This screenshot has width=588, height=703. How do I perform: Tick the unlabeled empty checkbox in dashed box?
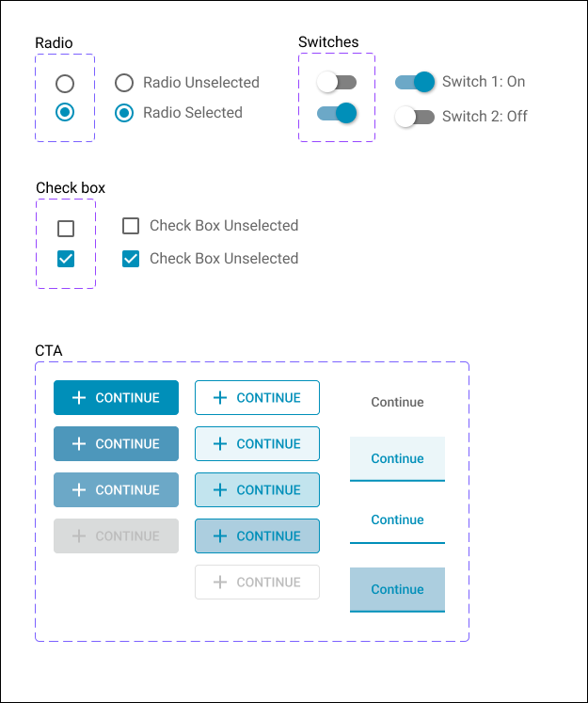pos(66,229)
